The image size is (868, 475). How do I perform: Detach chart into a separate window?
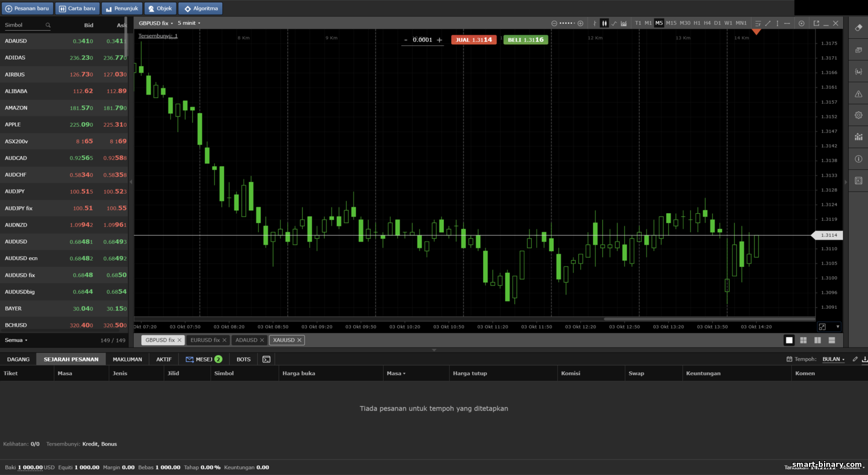816,23
